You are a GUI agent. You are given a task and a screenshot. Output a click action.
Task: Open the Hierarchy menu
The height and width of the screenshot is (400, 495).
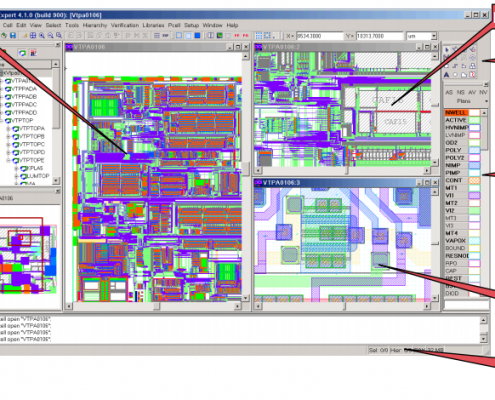[x=95, y=25]
